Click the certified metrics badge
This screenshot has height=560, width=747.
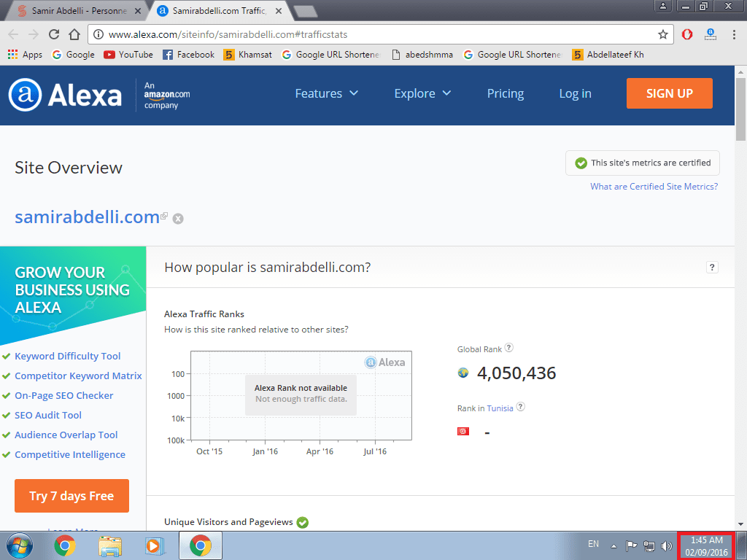tap(642, 163)
